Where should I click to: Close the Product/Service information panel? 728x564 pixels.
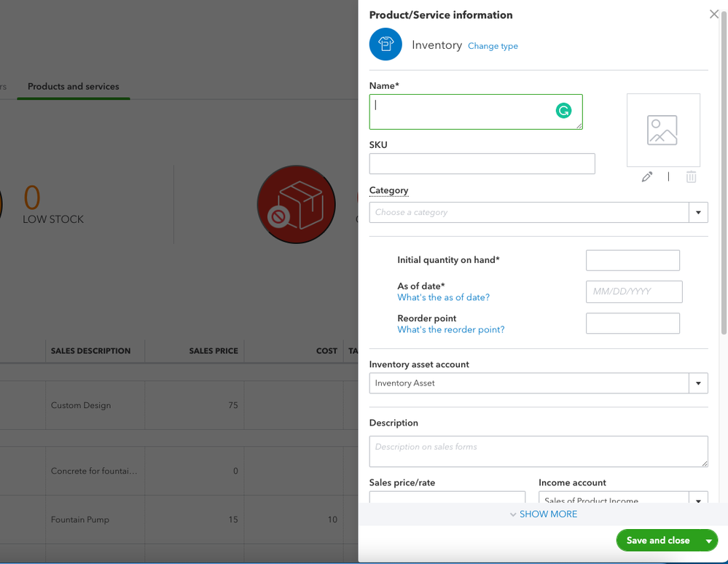coord(714,15)
